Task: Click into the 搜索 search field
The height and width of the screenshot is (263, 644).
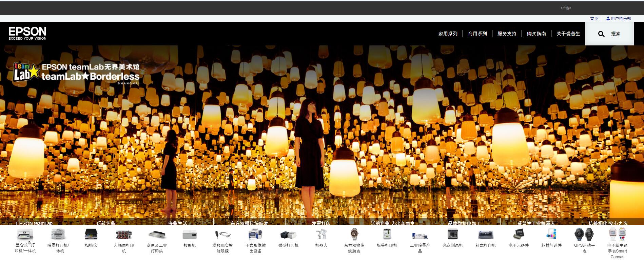Action: click(616, 34)
